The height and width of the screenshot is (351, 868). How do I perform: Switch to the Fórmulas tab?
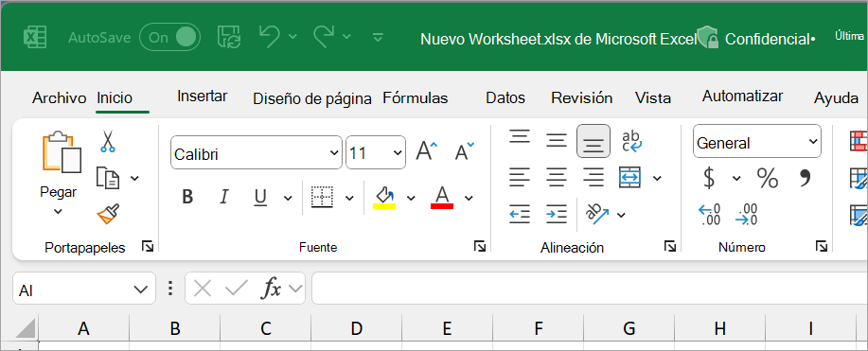[416, 98]
